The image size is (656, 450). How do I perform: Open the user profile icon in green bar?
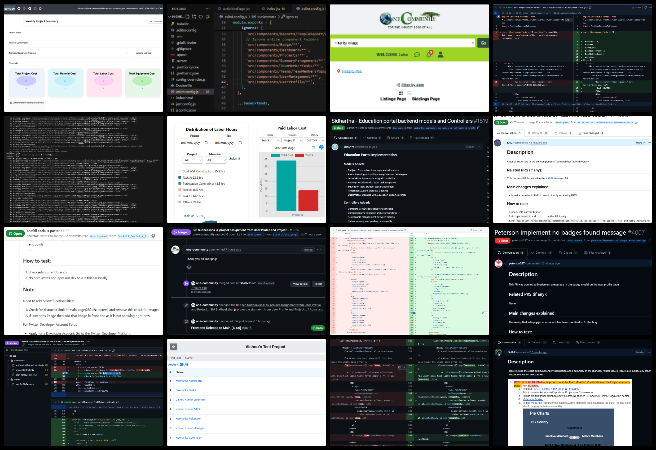click(x=441, y=54)
